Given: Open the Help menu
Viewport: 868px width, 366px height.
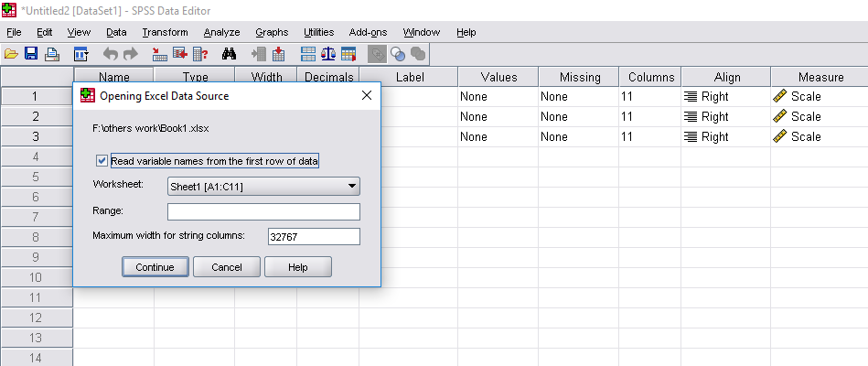Looking at the screenshot, I should pos(466,32).
